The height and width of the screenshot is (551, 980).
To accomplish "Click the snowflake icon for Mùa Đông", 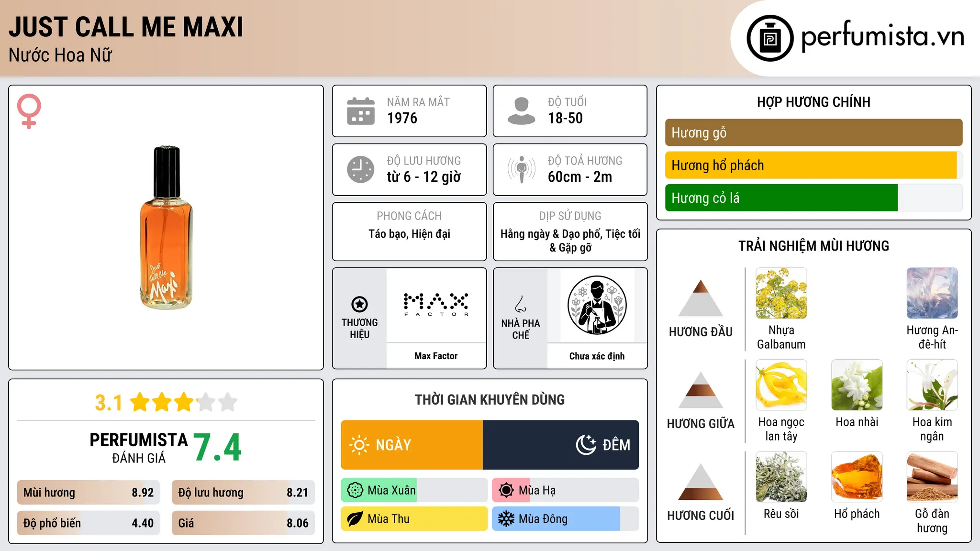I will coord(506,519).
